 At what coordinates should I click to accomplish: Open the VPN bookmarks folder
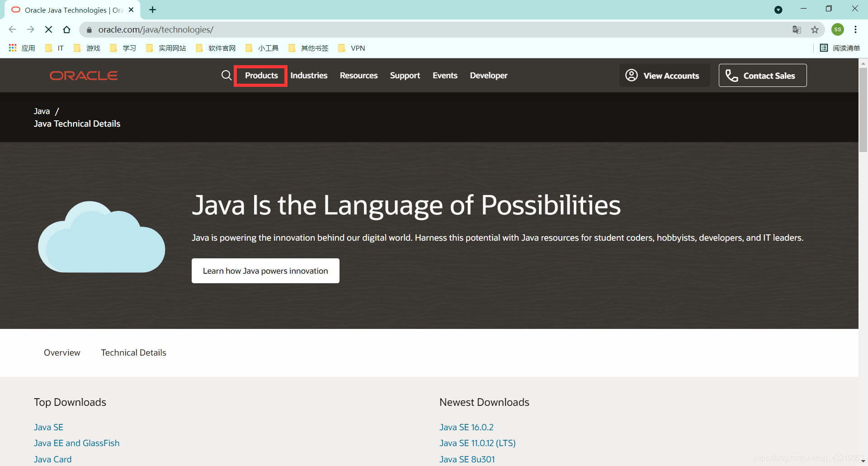coord(351,48)
